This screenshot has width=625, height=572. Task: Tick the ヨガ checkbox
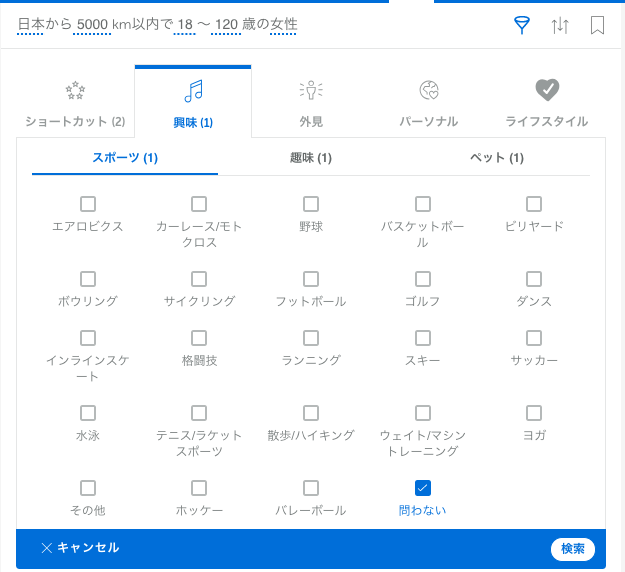pos(534,413)
